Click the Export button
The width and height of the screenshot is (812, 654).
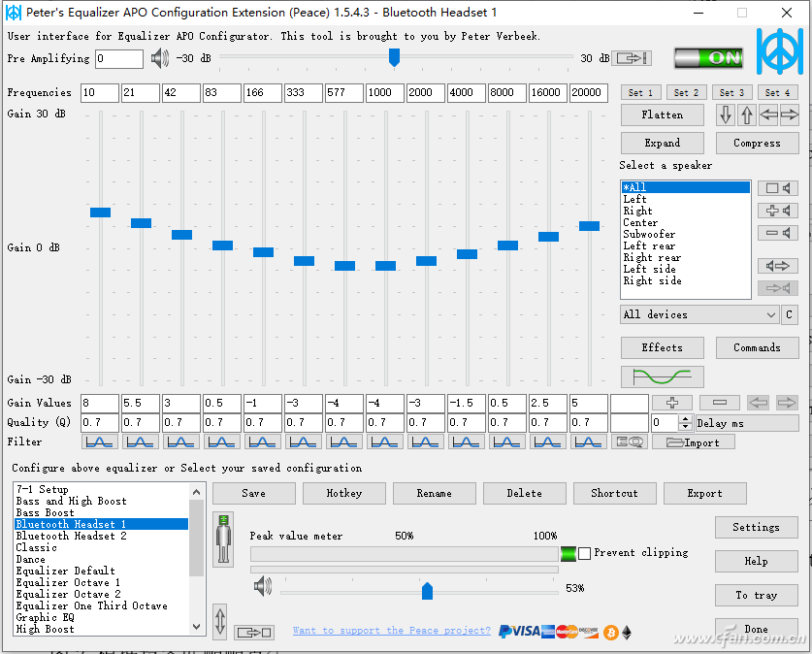tap(705, 494)
